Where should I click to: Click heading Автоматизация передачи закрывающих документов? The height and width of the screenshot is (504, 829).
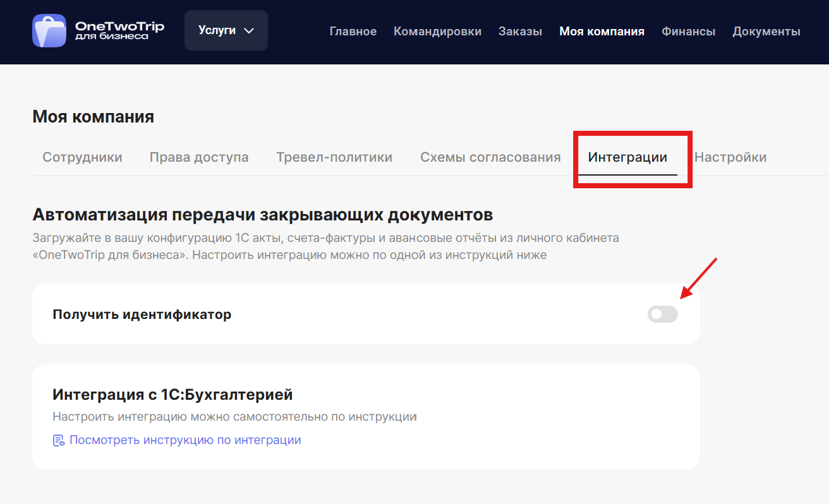point(262,215)
